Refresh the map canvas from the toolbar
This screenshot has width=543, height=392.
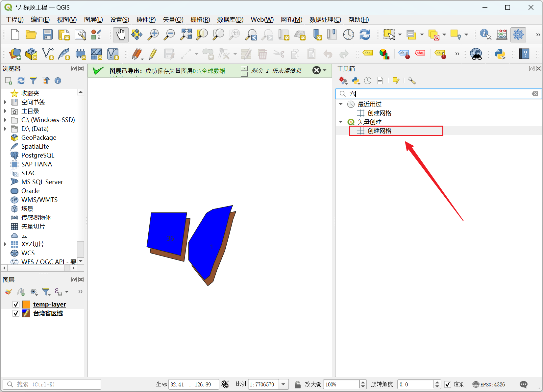365,35
